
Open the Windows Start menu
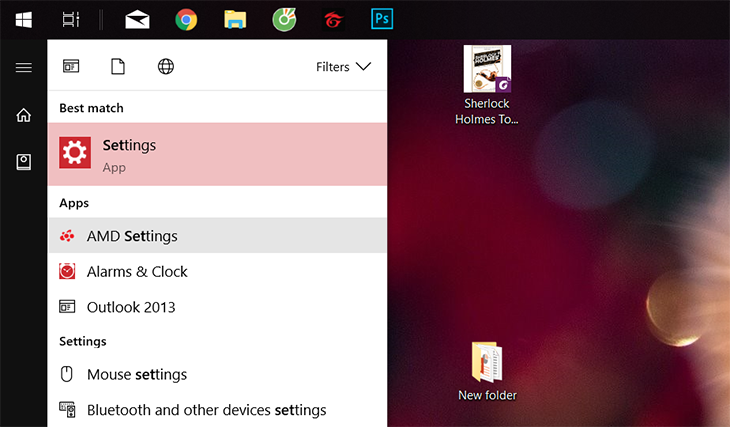(24, 20)
